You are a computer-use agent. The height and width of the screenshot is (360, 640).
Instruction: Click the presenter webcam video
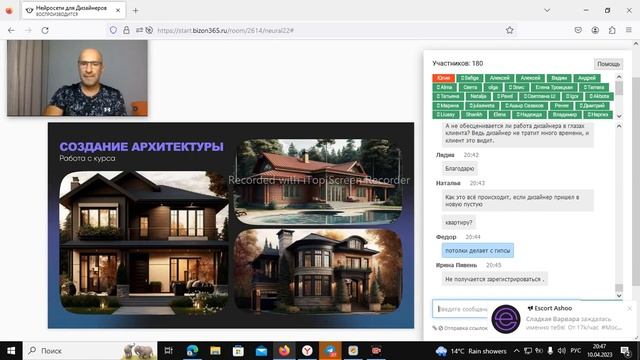[78, 78]
